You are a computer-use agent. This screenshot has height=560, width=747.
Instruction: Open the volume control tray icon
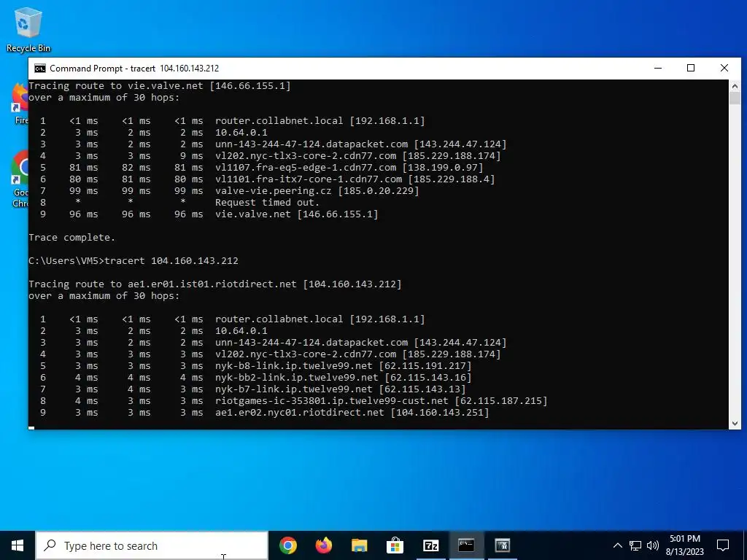pyautogui.click(x=653, y=545)
